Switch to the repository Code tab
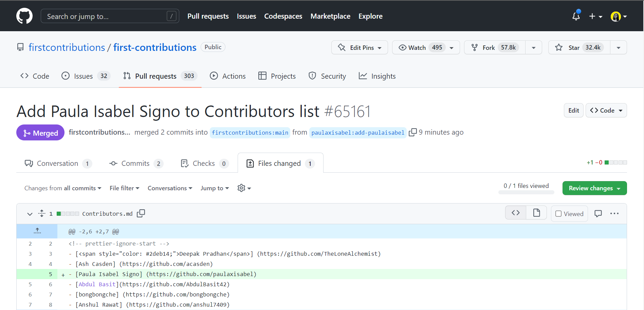644x310 pixels. click(x=35, y=76)
